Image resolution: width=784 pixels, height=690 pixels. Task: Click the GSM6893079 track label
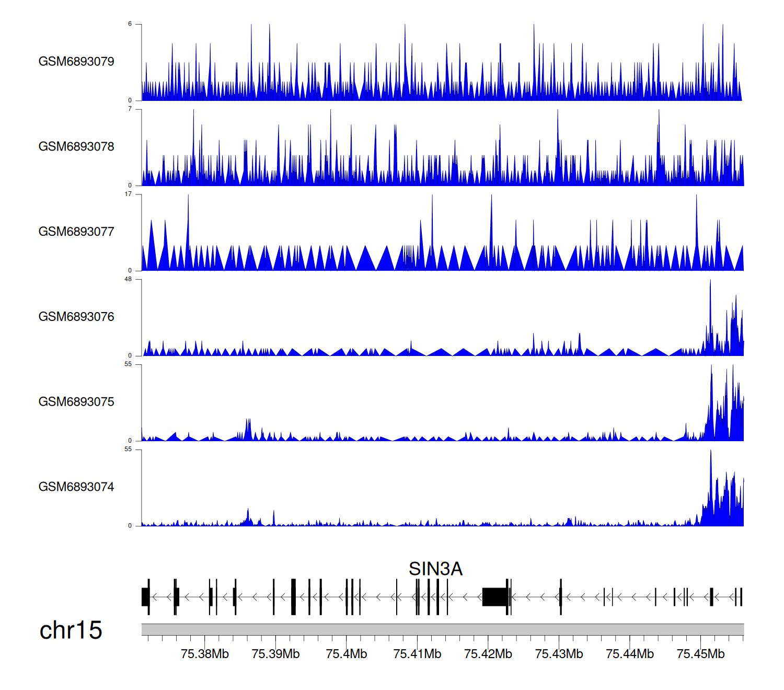click(76, 62)
